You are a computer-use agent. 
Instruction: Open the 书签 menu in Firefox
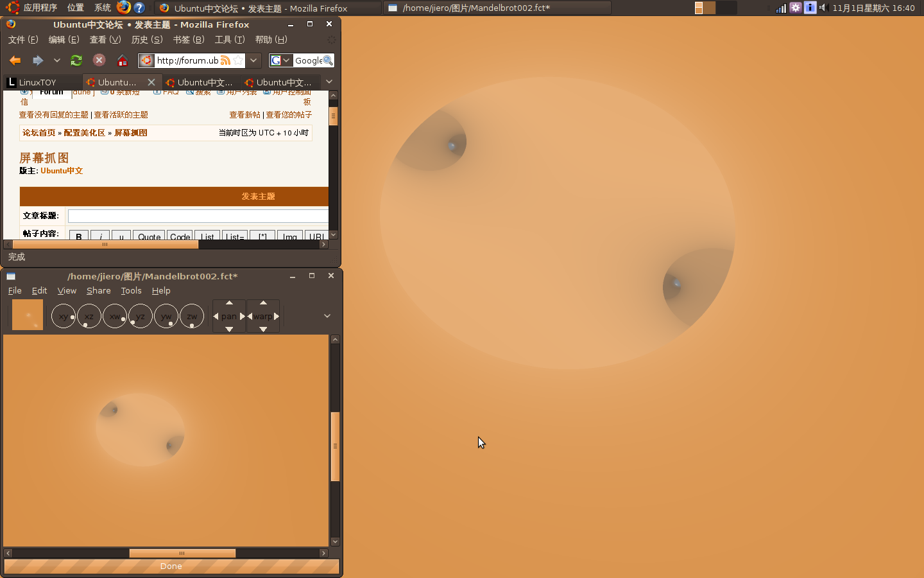pos(189,40)
